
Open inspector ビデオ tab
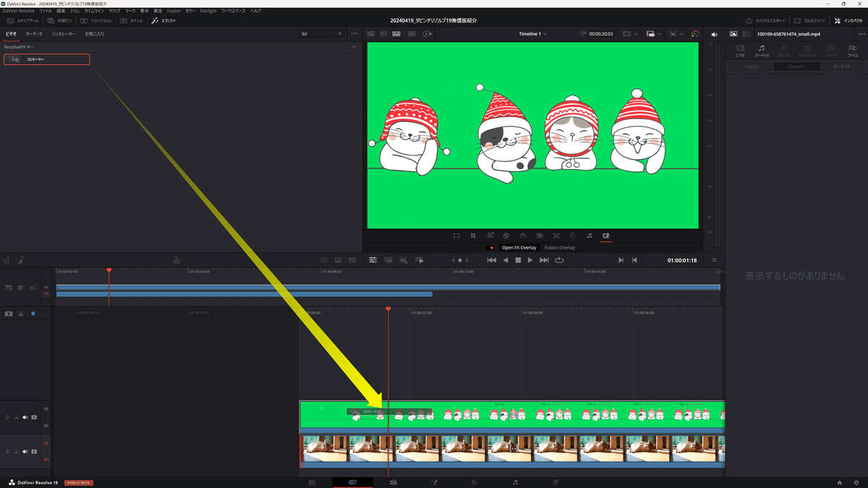point(740,51)
